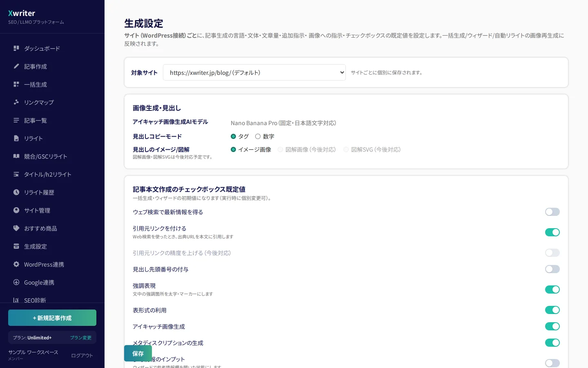Turn off 引用元リンクを付ける switch

pyautogui.click(x=552, y=232)
